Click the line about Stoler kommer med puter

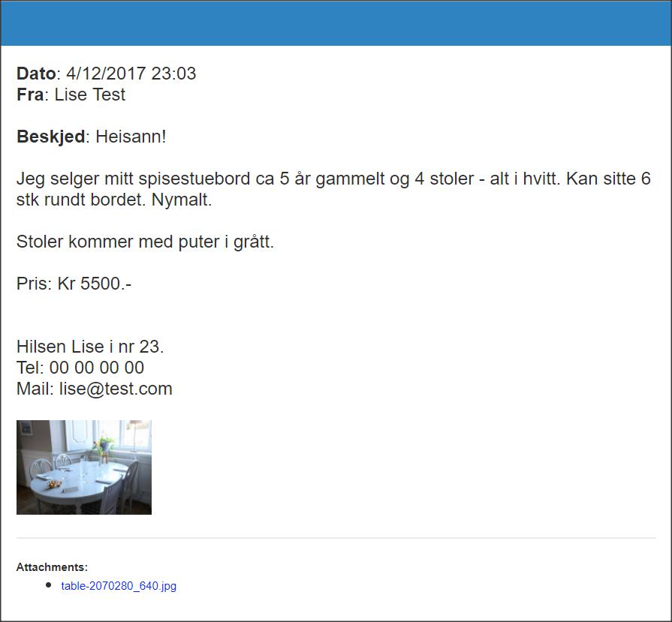tap(145, 242)
